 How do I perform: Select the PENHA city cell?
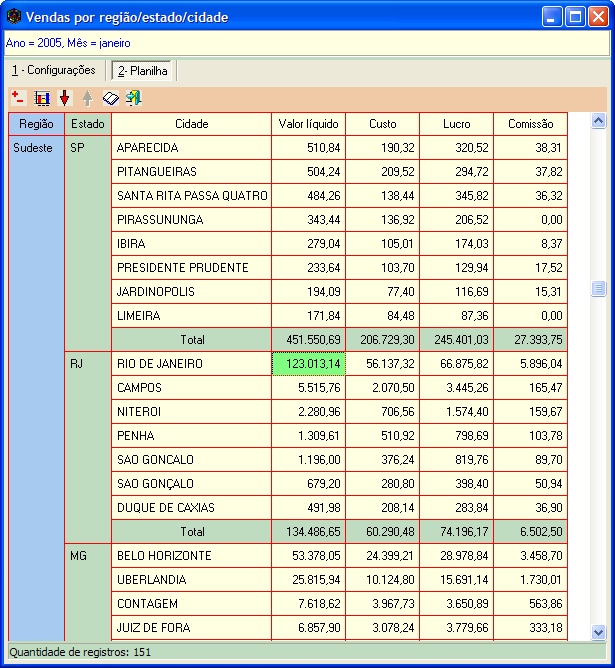191,436
